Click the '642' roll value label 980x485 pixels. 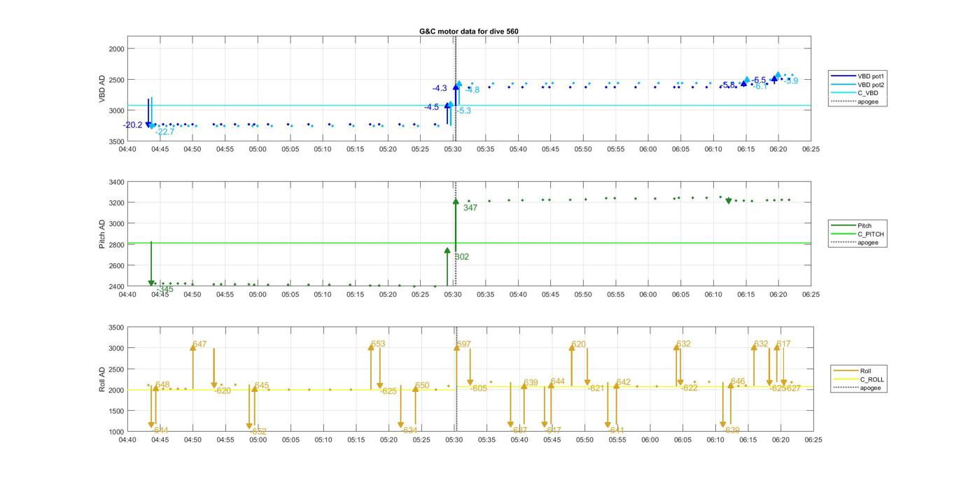(x=624, y=382)
